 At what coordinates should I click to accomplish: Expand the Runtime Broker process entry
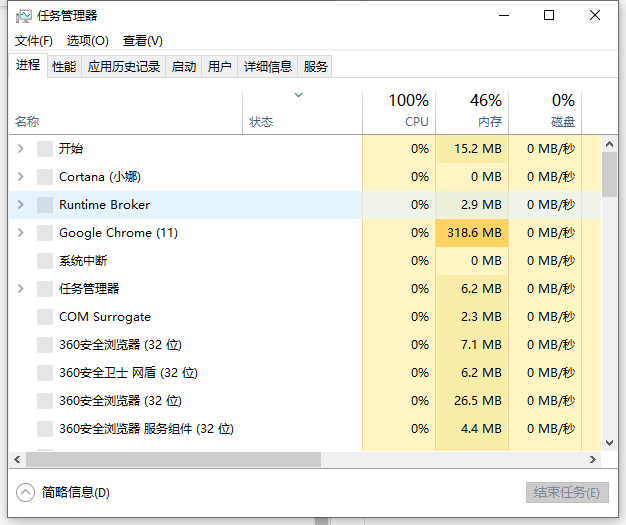tap(20, 205)
